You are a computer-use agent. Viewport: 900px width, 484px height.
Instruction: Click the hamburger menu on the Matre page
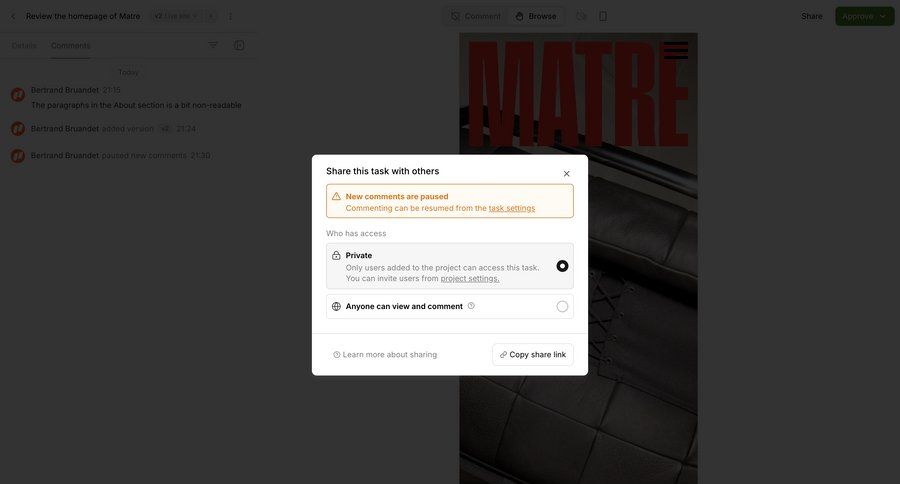coord(676,50)
